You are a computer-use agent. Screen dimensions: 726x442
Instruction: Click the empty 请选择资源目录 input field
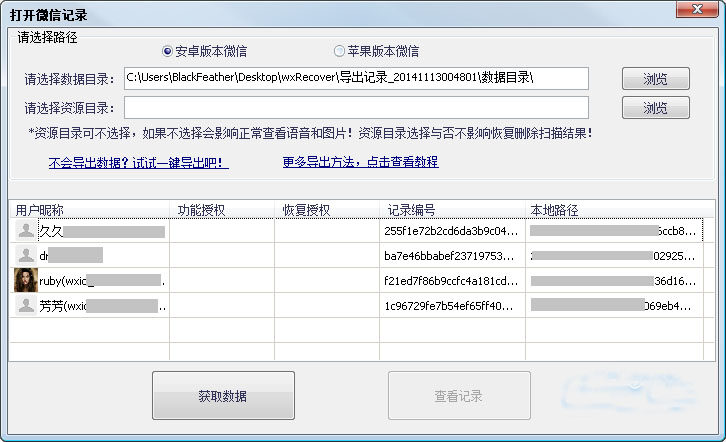tap(356, 107)
